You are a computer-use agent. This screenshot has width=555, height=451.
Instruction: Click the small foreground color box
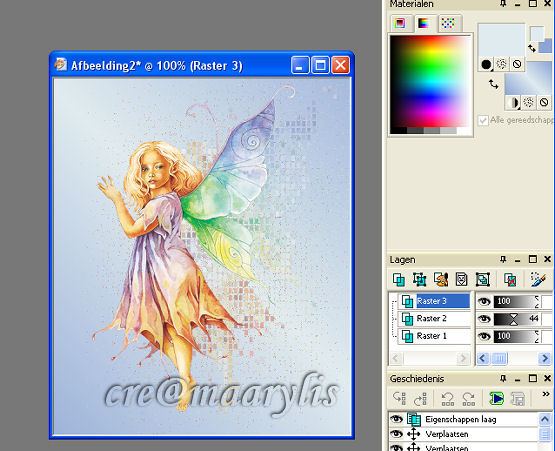tap(537, 34)
